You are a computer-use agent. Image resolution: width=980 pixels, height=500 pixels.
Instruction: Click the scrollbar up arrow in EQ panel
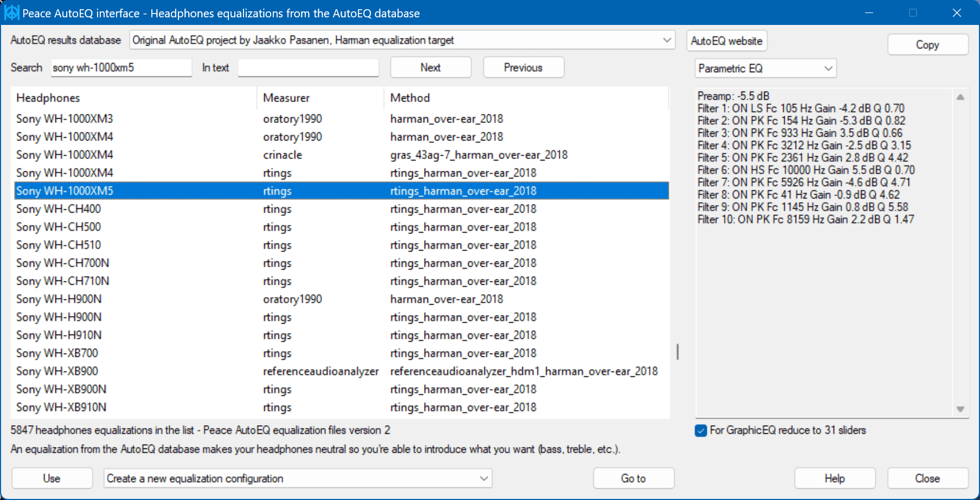(x=960, y=98)
